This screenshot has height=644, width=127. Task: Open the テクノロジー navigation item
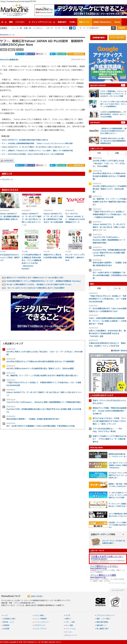[x=20, y=22]
